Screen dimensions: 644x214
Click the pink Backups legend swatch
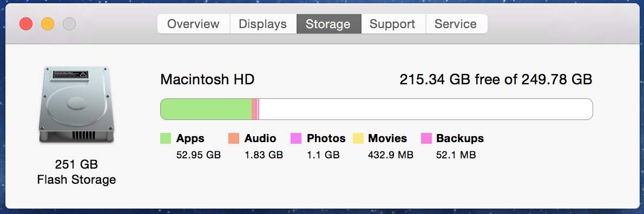[x=427, y=138]
